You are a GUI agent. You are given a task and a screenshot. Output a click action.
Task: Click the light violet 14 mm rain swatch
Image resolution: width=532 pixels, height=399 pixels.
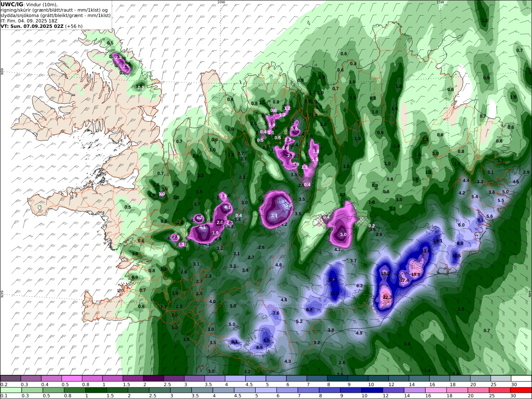point(414,390)
